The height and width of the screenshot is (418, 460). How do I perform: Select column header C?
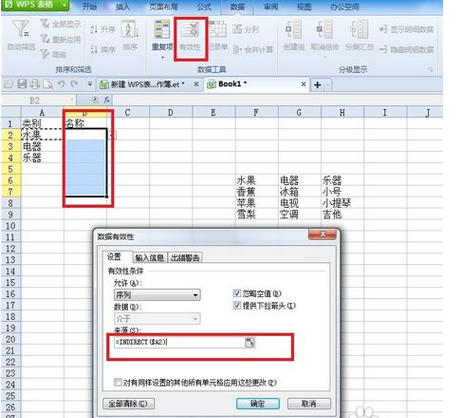tap(128, 113)
